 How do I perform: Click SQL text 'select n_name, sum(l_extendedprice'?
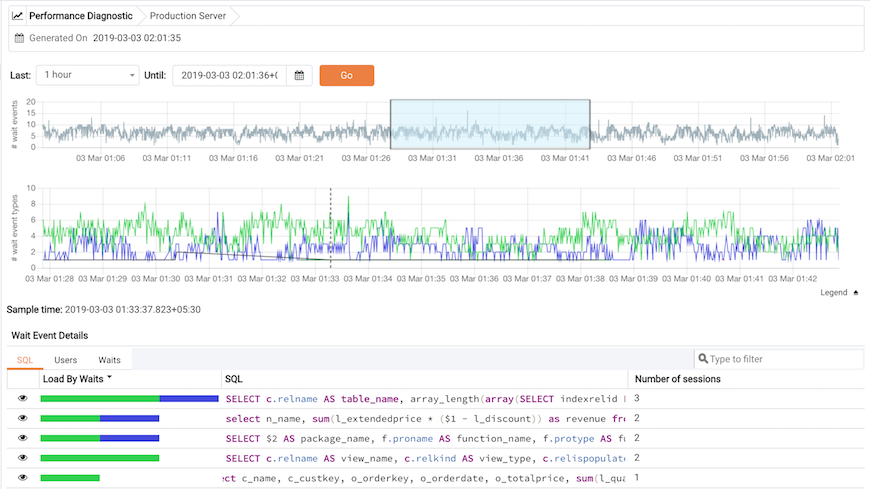[x=323, y=419]
